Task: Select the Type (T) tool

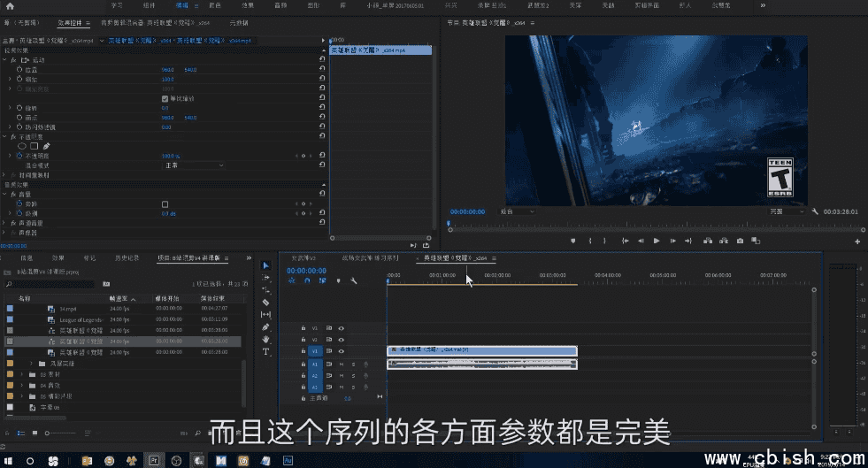Action: pos(265,352)
